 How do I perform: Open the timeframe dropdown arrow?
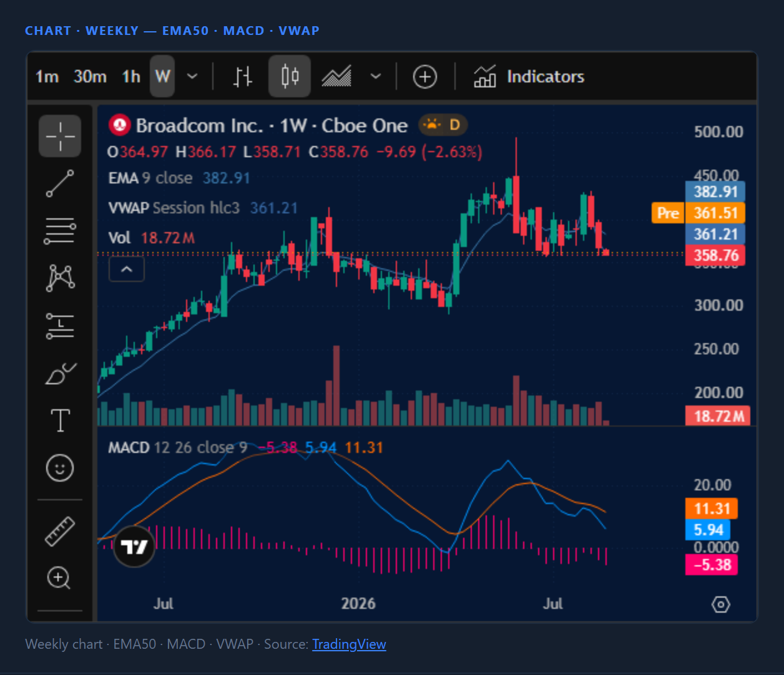point(192,77)
